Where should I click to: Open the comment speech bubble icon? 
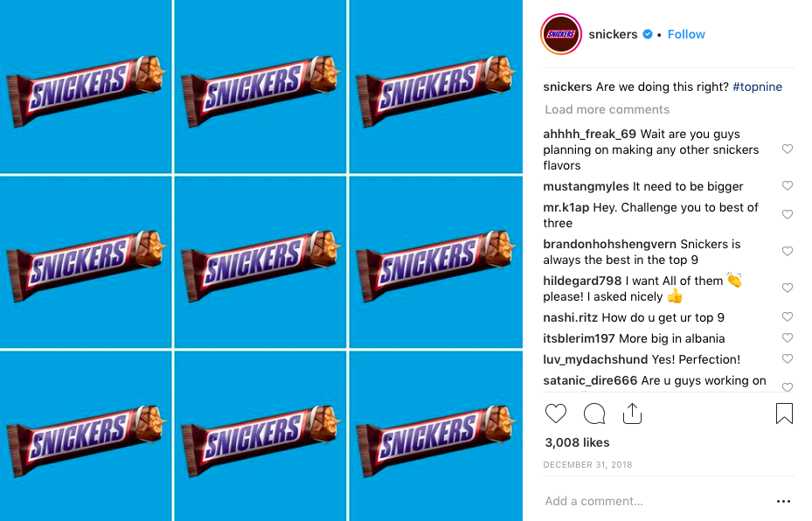click(x=594, y=413)
